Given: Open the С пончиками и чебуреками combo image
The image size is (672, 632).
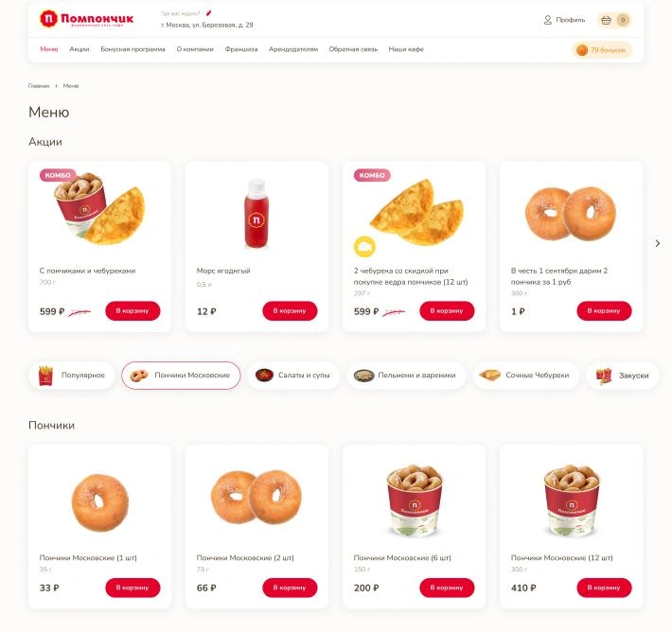Looking at the screenshot, I should [x=99, y=209].
